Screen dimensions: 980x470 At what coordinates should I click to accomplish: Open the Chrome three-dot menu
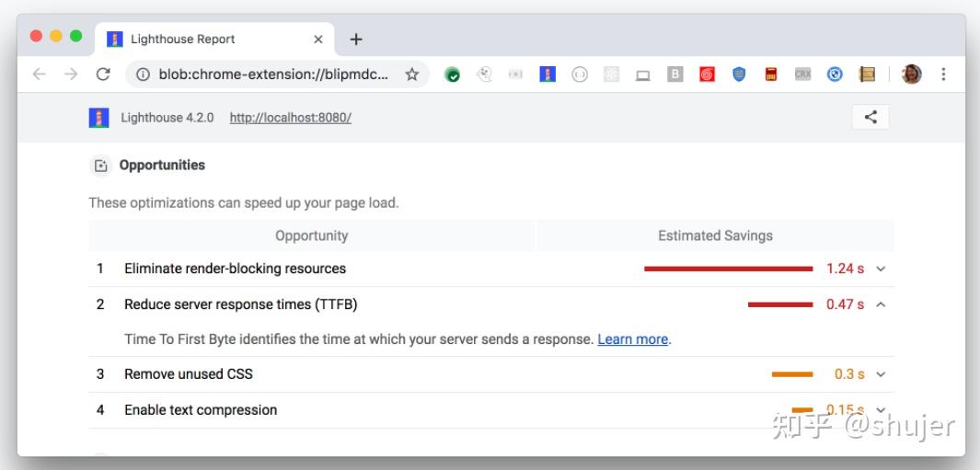[x=943, y=75]
